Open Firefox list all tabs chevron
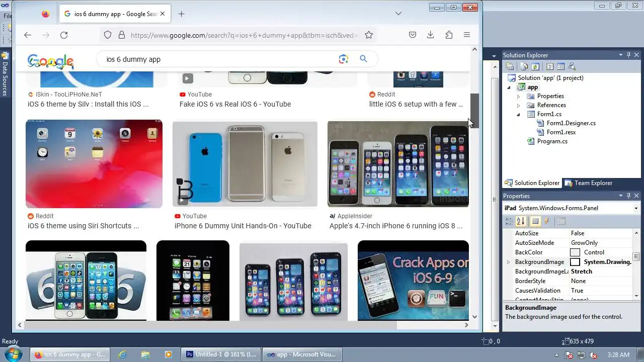Image resolution: width=644 pixels, height=362 pixels. (398, 14)
